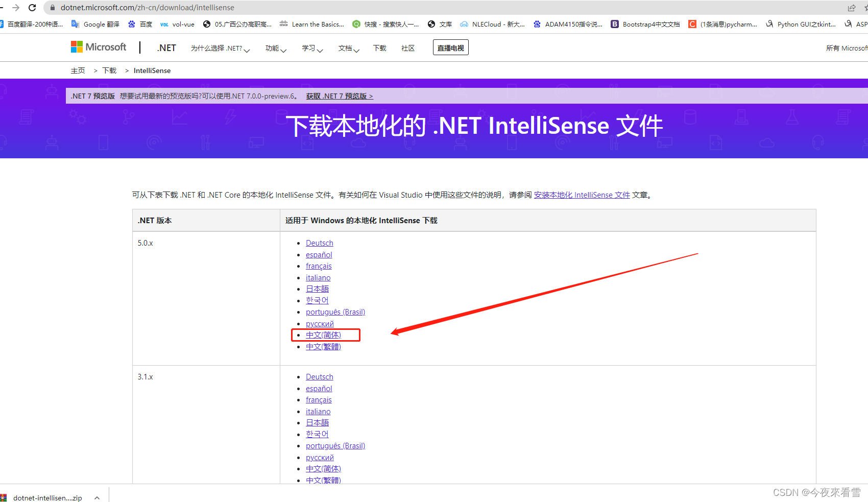This screenshot has height=502, width=868.
Task: Download 中文(简体) pack for 3.1.x
Action: [323, 469]
